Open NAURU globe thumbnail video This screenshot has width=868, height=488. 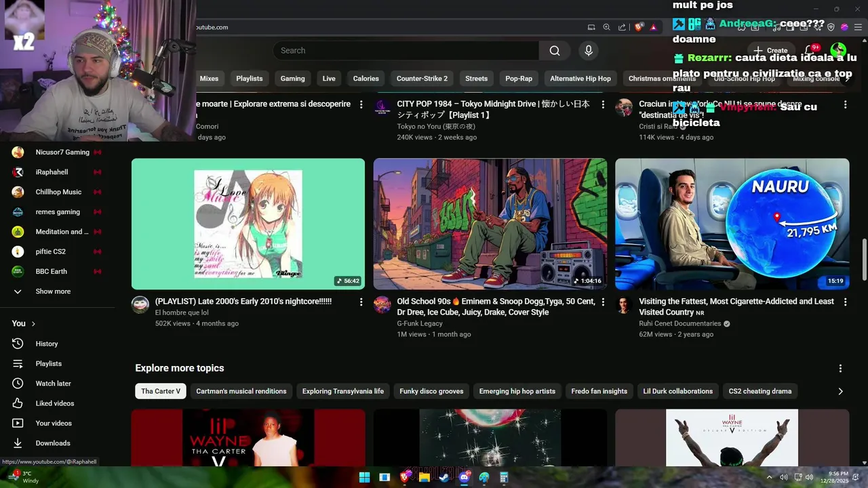732,224
